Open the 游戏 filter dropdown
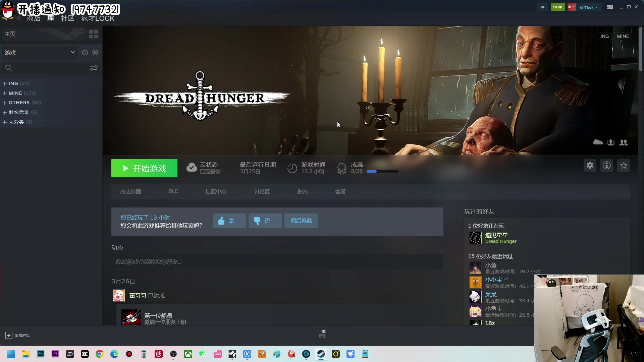The image size is (644, 362). 40,53
